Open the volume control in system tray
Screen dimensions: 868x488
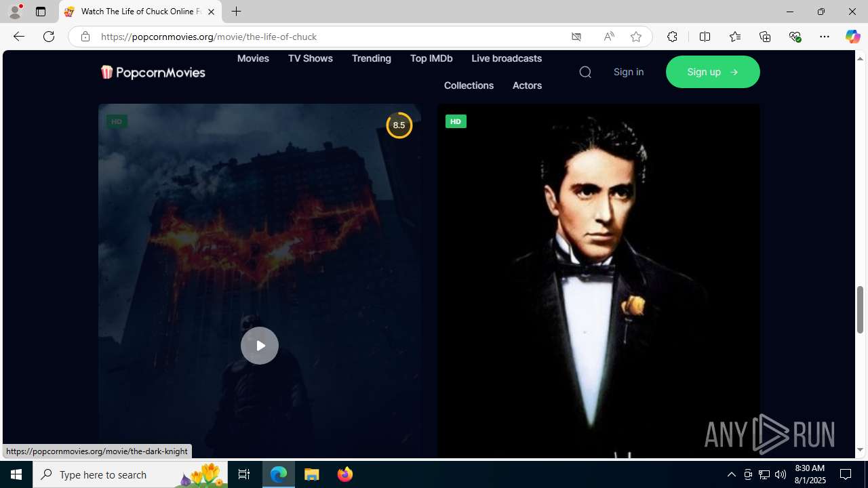click(x=781, y=474)
